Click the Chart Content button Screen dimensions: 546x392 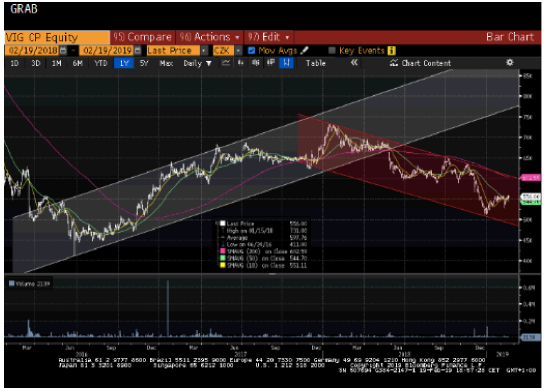pos(421,63)
